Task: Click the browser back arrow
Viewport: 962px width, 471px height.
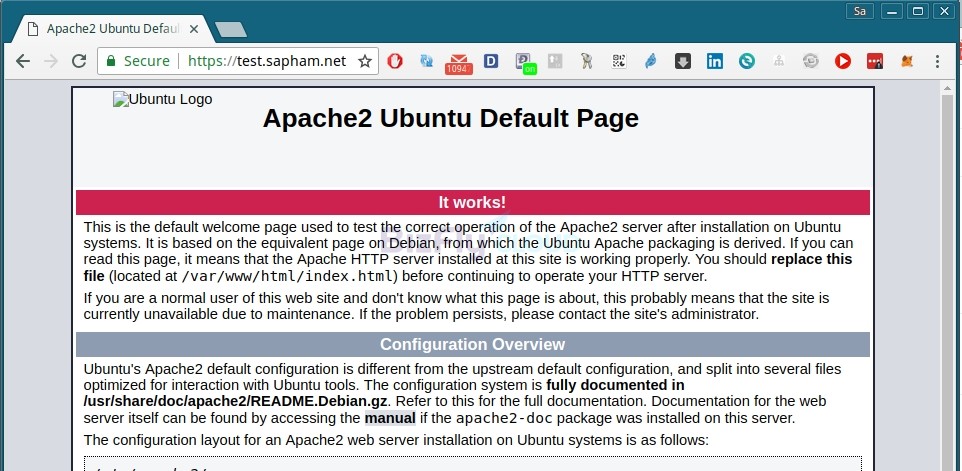Action: pos(23,61)
